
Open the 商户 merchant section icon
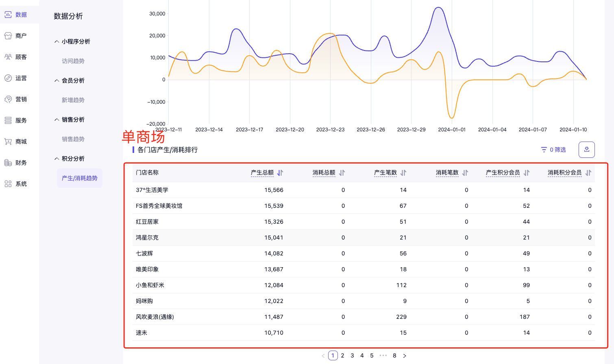click(8, 36)
